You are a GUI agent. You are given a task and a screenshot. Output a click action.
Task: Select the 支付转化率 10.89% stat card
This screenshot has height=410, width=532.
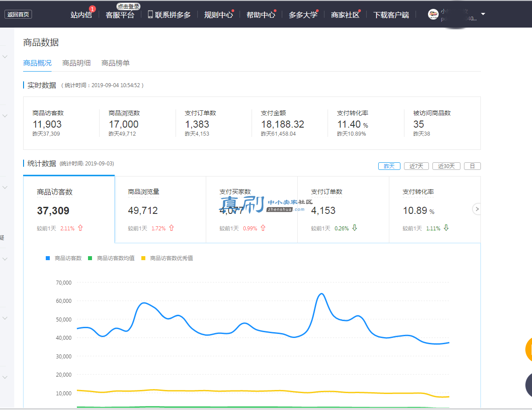[x=435, y=209]
